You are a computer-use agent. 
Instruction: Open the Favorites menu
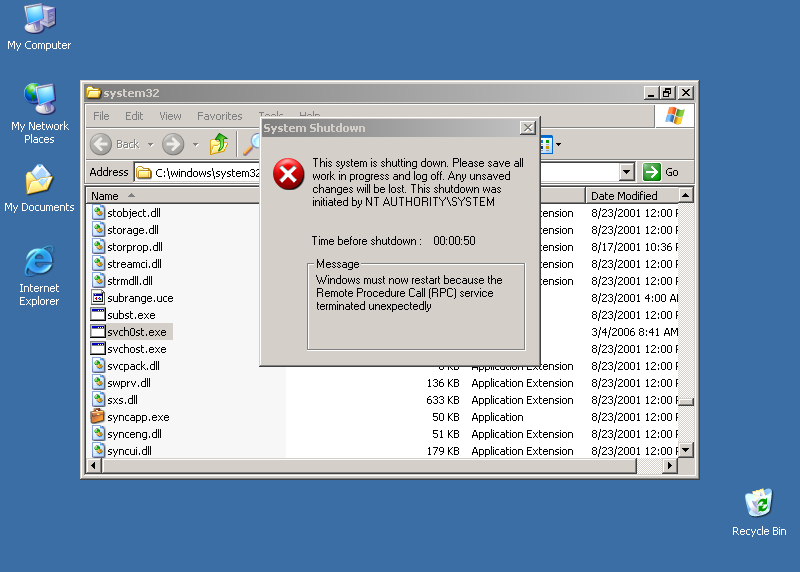coord(219,116)
